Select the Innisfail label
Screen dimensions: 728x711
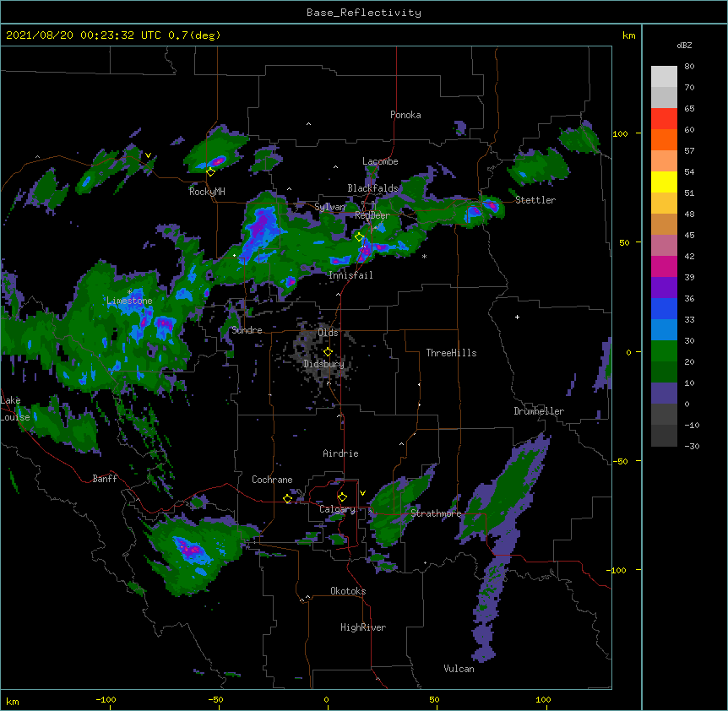tap(350, 275)
